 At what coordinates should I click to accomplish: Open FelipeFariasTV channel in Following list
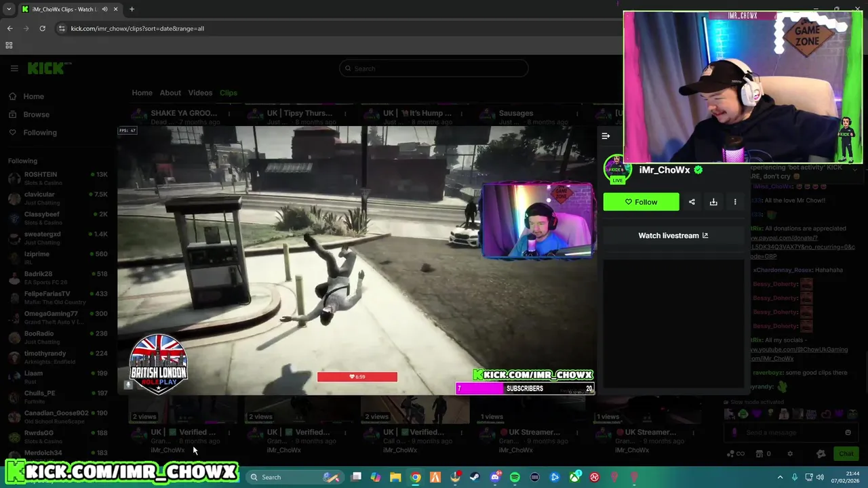pos(58,298)
